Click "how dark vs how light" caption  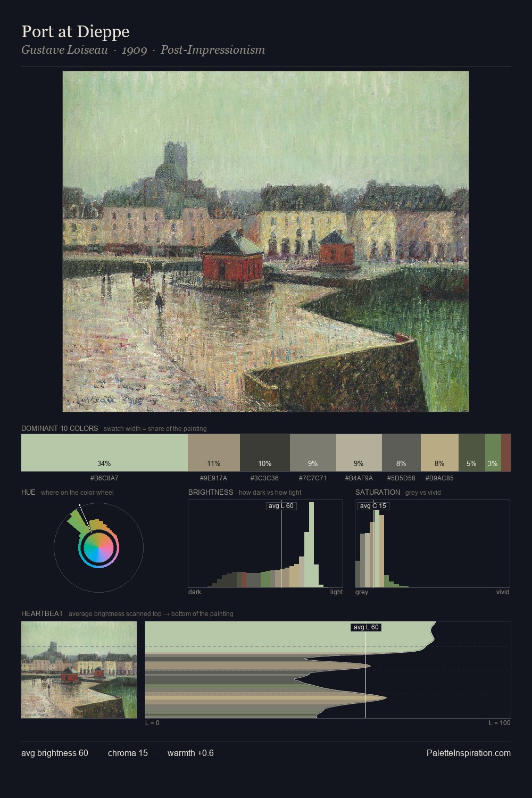[x=270, y=493]
